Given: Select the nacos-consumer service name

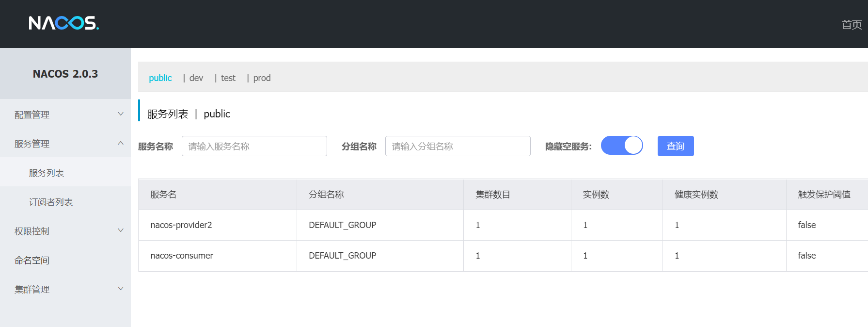Looking at the screenshot, I should tap(182, 256).
